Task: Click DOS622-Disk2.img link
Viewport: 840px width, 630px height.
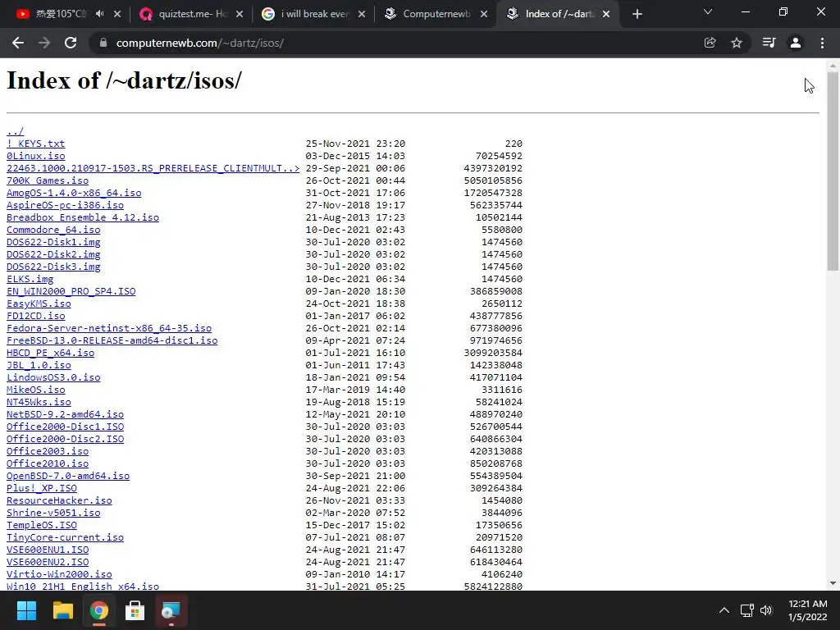Action: click(53, 254)
